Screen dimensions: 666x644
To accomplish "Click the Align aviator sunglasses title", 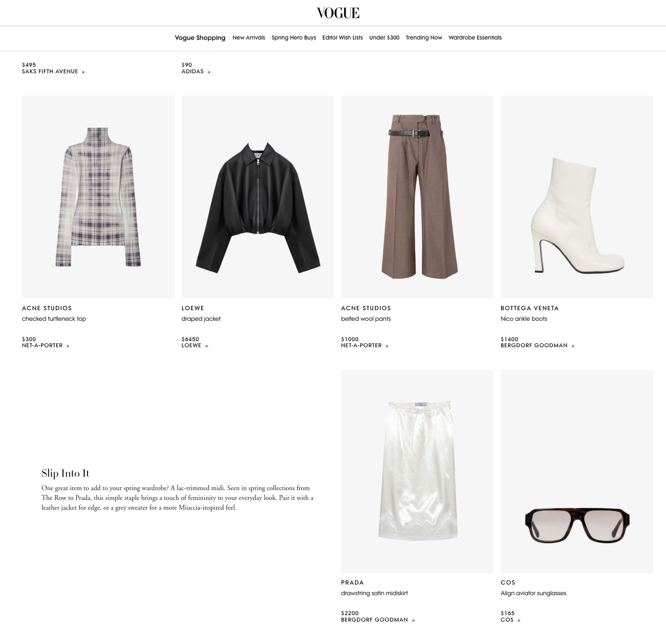I will coord(533,593).
